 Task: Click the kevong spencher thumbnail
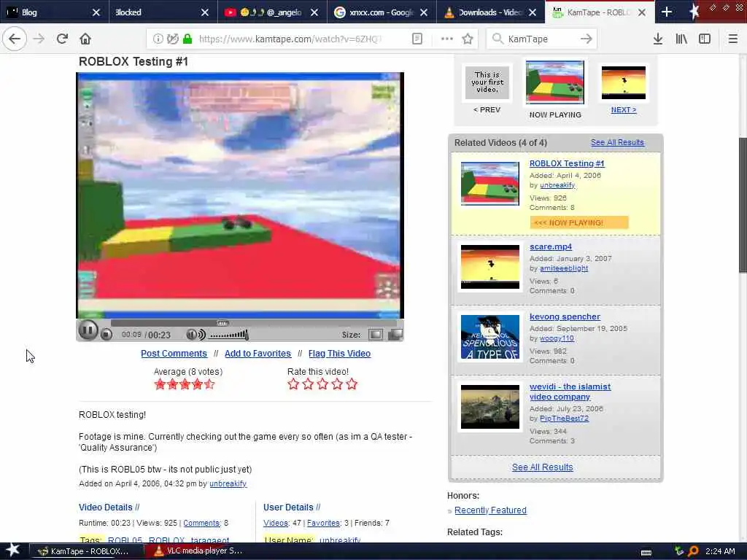489,337
